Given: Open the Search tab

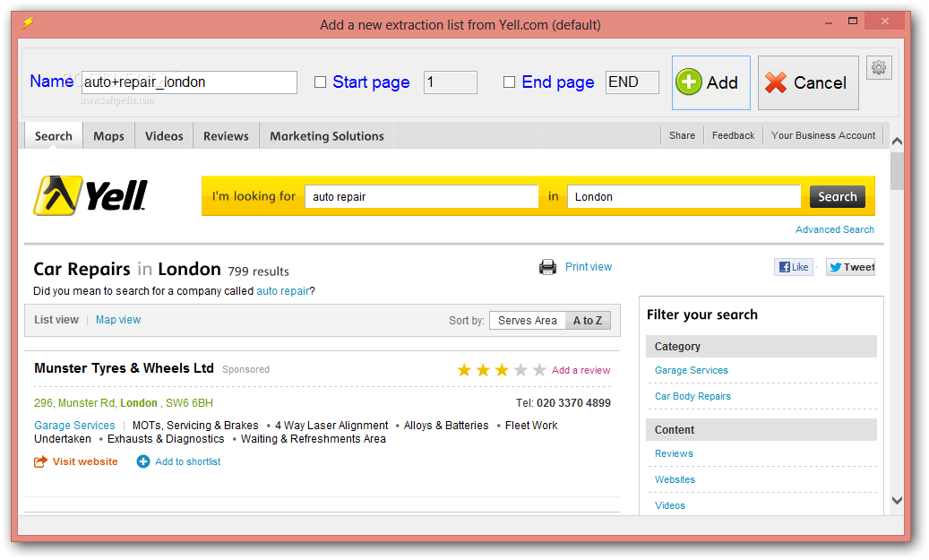Looking at the screenshot, I should coord(54,135).
